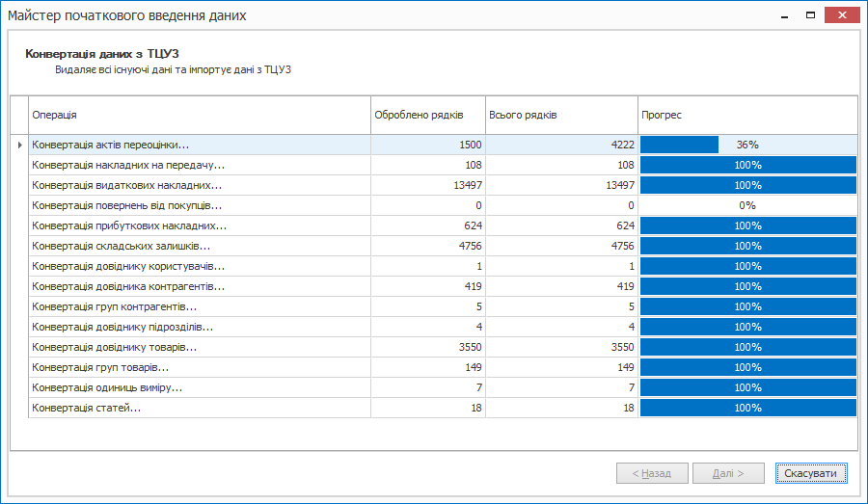Image resolution: width=868 pixels, height=504 pixels.
Task: Select the row indicator arrow of first row
Action: (x=19, y=145)
